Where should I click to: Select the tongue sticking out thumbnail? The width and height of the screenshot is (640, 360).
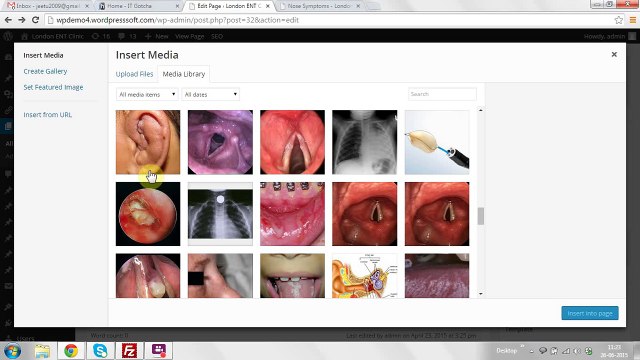point(292,276)
